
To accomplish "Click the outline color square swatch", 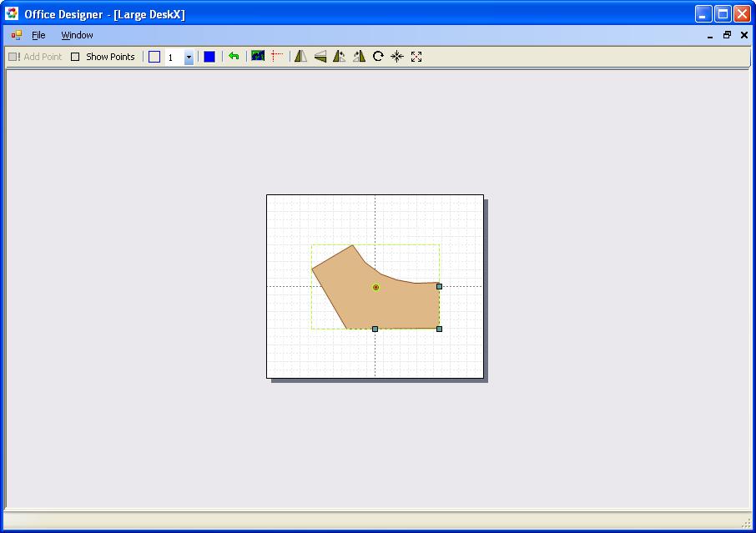I will 154,57.
